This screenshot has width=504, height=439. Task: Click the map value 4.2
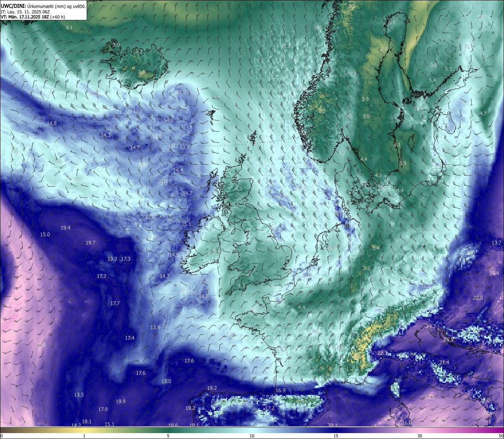click(x=378, y=175)
